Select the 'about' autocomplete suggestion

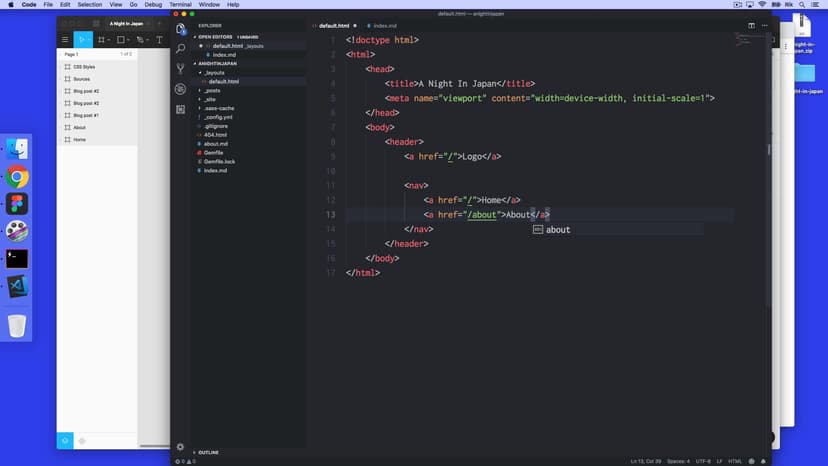[x=557, y=230]
